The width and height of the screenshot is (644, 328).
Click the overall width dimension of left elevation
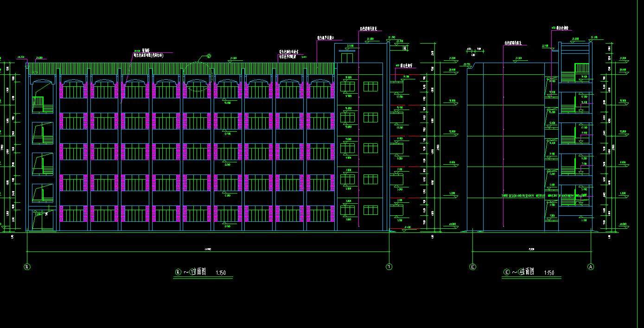tap(208, 251)
